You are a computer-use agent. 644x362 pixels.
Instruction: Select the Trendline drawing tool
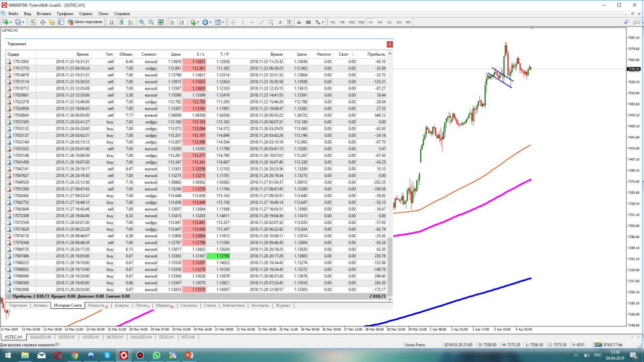tap(262, 22)
